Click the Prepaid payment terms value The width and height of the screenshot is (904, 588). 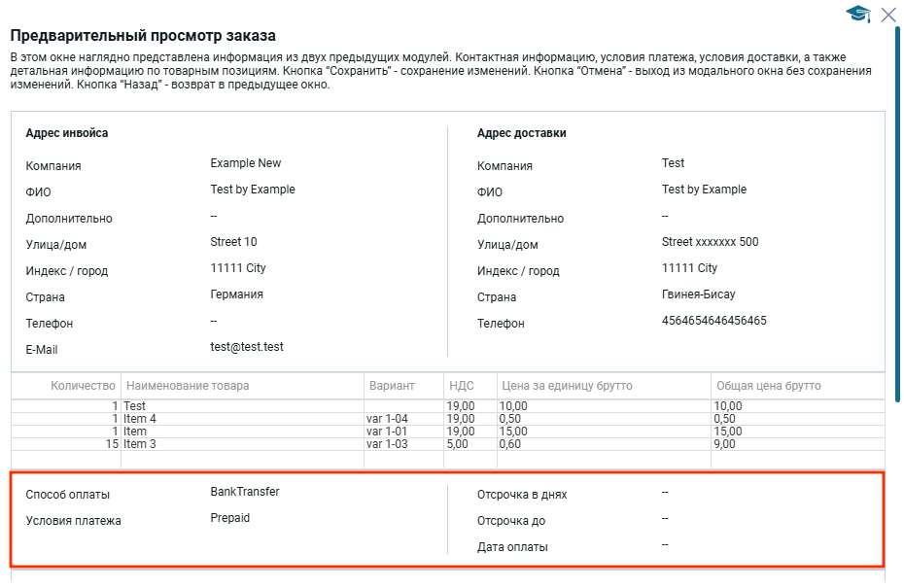click(229, 518)
